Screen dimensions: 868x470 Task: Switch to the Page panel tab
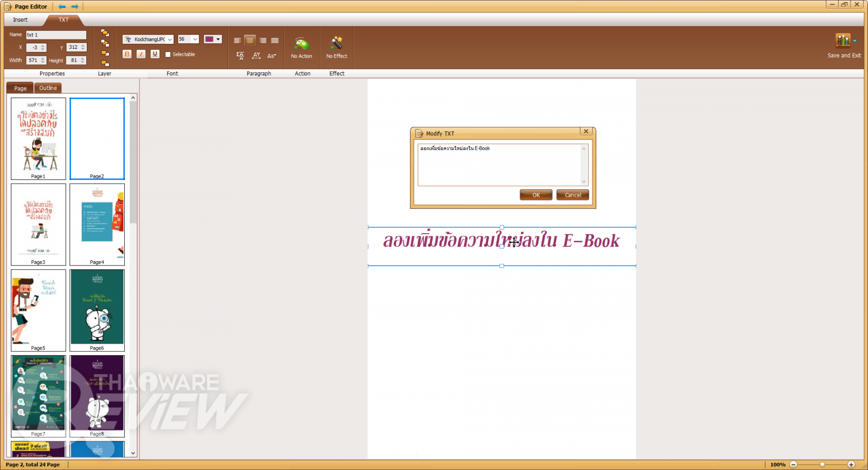[20, 88]
